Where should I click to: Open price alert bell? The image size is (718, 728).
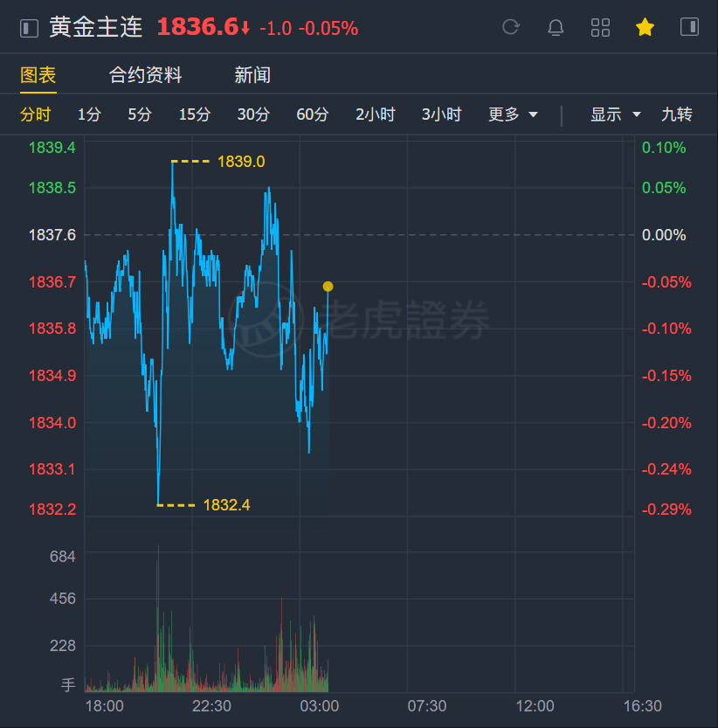556,28
